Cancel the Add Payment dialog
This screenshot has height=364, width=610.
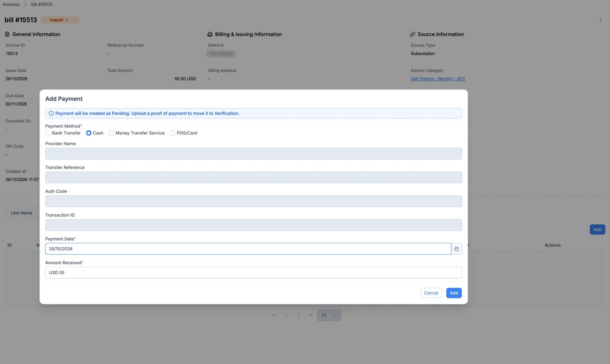tap(431, 293)
